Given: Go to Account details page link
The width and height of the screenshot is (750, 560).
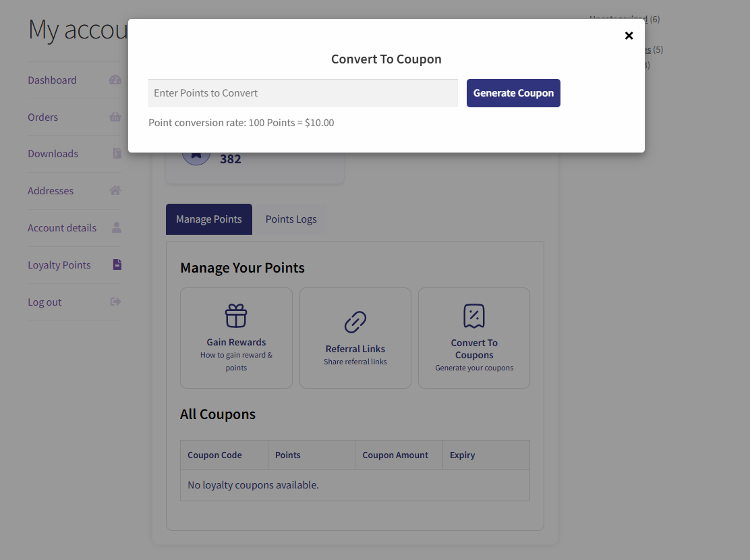Looking at the screenshot, I should pos(62,227).
